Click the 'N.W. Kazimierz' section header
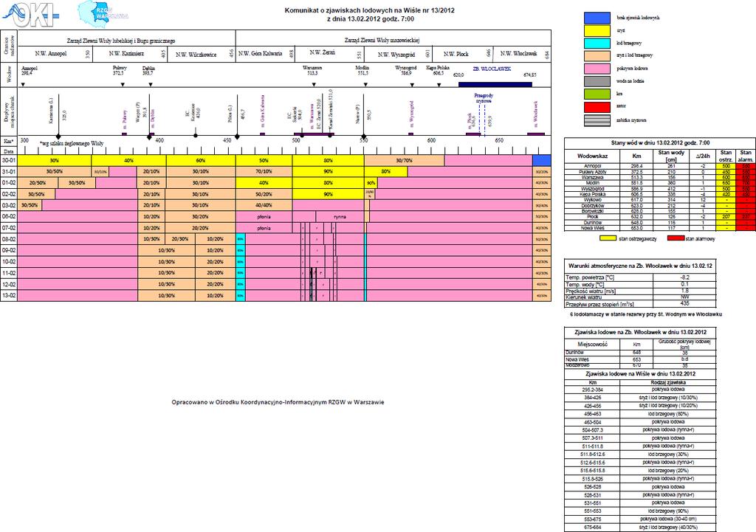The image size is (756, 532). [x=126, y=53]
